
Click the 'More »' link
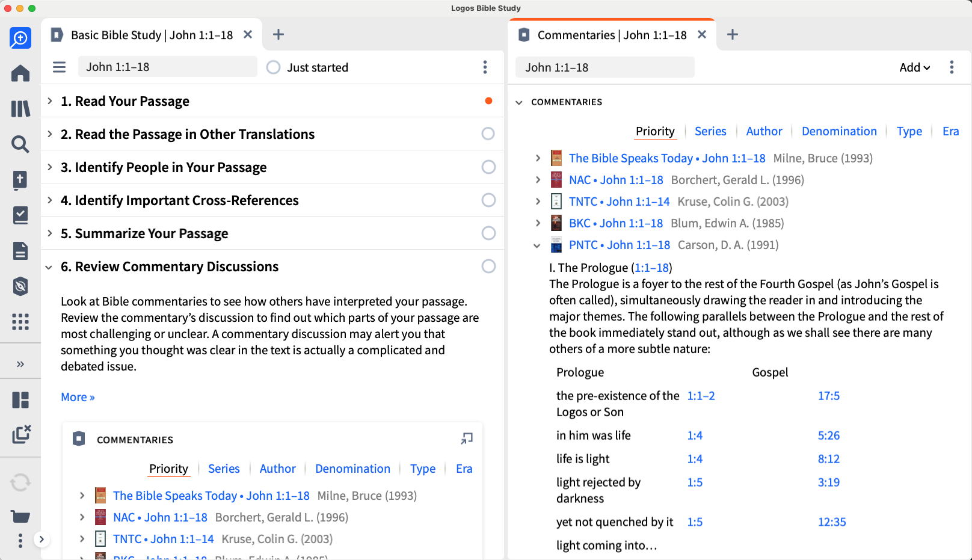78,397
